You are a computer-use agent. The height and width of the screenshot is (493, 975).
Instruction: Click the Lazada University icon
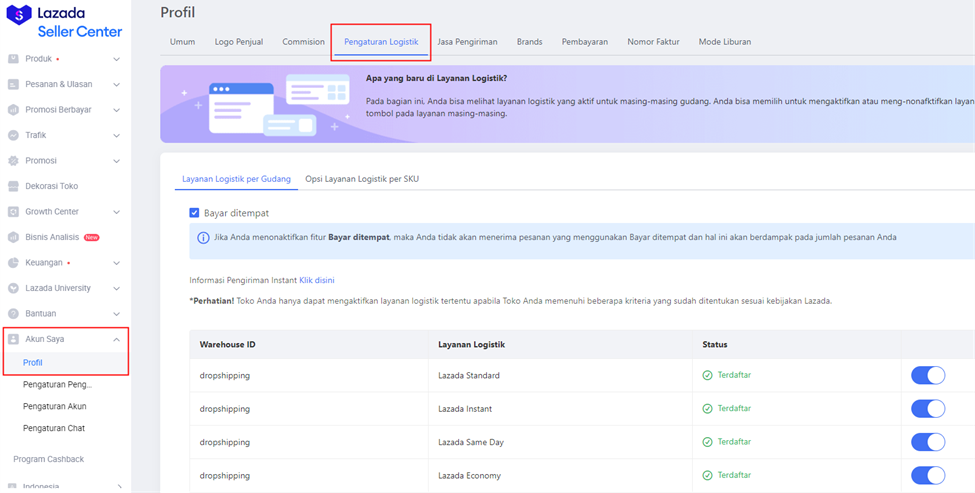(13, 288)
